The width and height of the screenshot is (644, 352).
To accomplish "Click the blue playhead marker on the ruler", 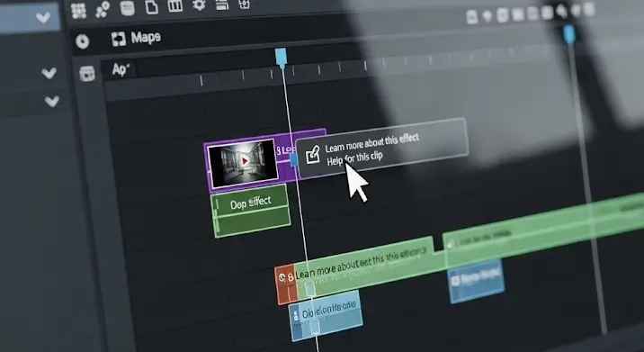I will click(281, 58).
